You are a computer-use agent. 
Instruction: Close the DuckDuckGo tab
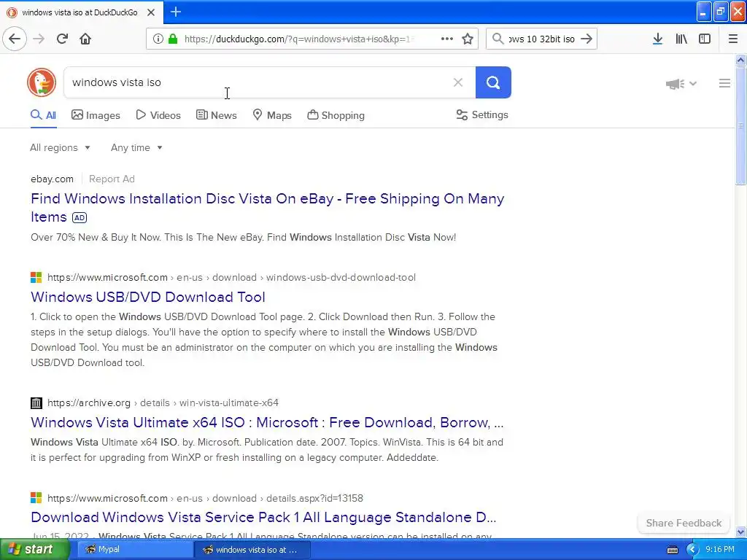(151, 12)
